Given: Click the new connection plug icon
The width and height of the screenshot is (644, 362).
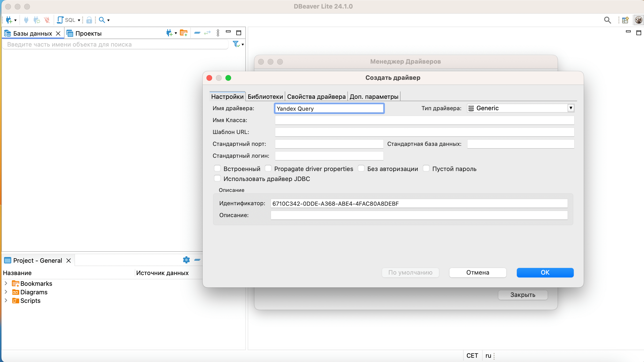Looking at the screenshot, I should click(x=9, y=20).
